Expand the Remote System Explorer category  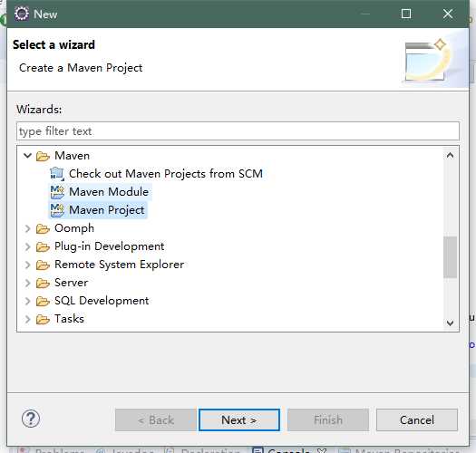(27, 265)
